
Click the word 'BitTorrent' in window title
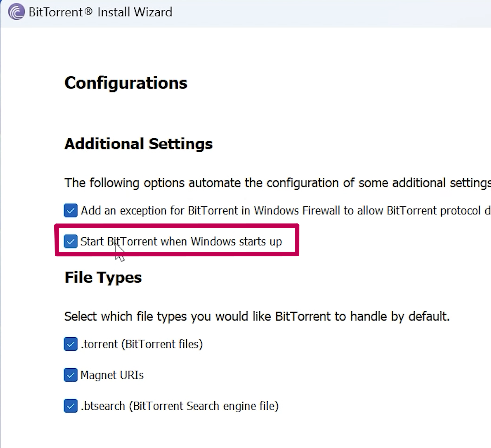coord(56,12)
